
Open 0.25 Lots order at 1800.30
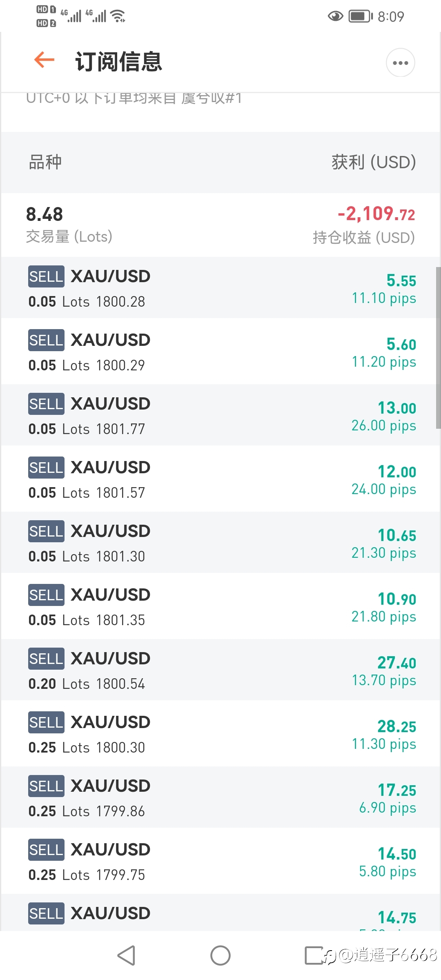[x=220, y=734]
